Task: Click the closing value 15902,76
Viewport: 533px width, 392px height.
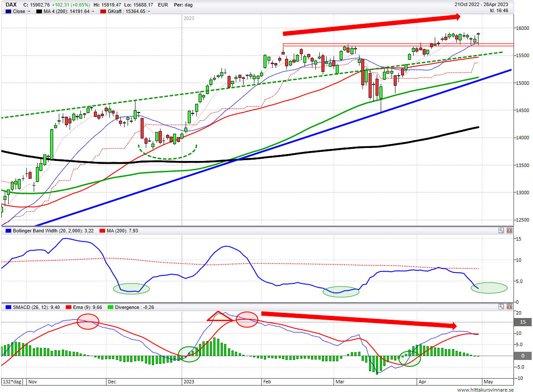Action: tap(41, 5)
